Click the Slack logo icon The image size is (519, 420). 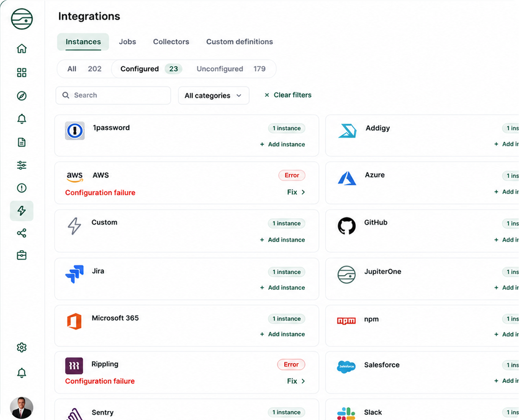coord(346,413)
